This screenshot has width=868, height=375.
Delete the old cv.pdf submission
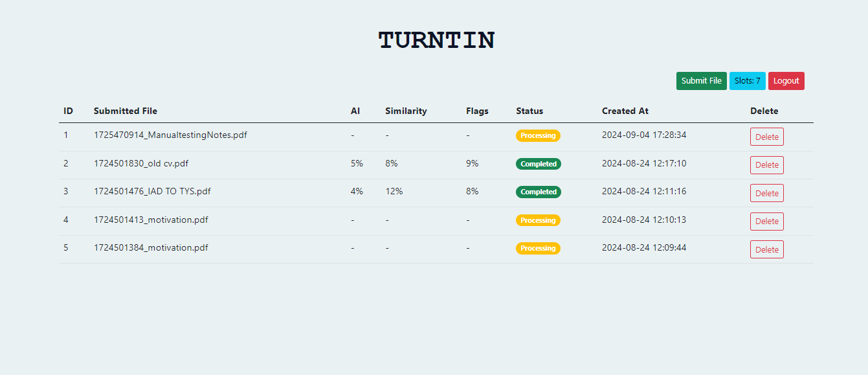tap(767, 165)
